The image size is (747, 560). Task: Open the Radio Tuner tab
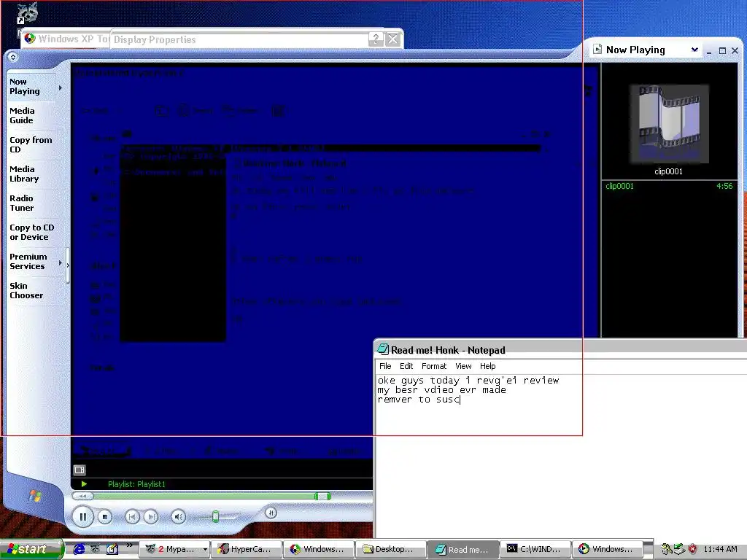point(31,203)
